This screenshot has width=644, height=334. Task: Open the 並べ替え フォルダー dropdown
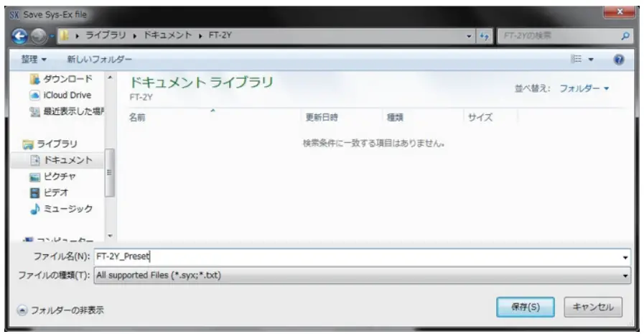click(584, 88)
